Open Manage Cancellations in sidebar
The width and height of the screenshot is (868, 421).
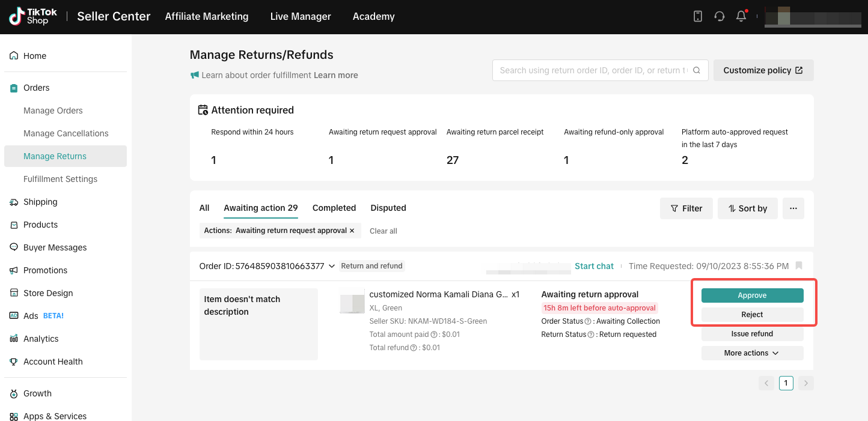[x=66, y=133]
